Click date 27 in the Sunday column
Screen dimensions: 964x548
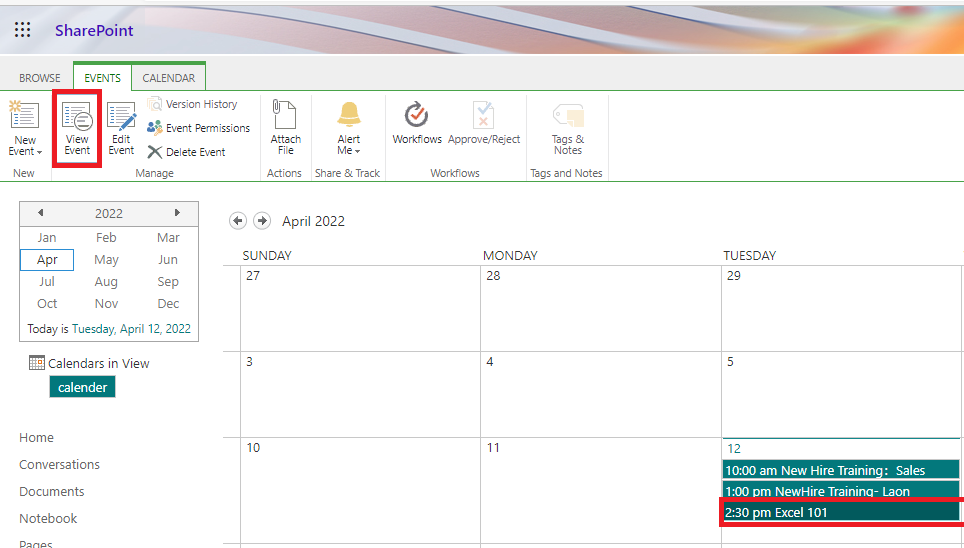[x=253, y=276]
